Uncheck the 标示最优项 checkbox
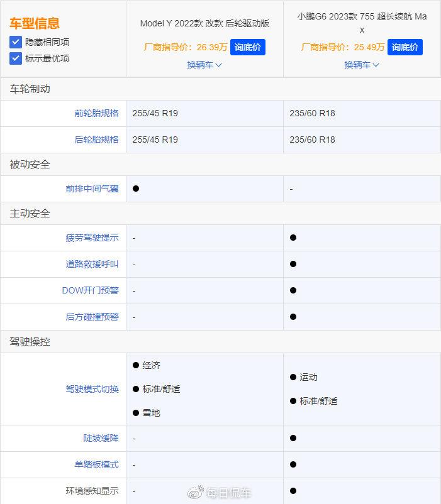441x504 pixels. pyautogui.click(x=16, y=58)
